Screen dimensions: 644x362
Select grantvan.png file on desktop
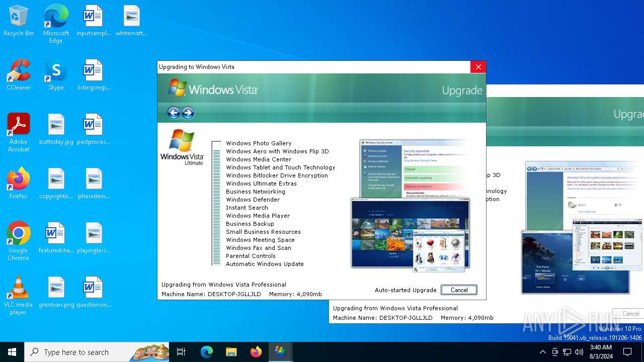(56, 293)
